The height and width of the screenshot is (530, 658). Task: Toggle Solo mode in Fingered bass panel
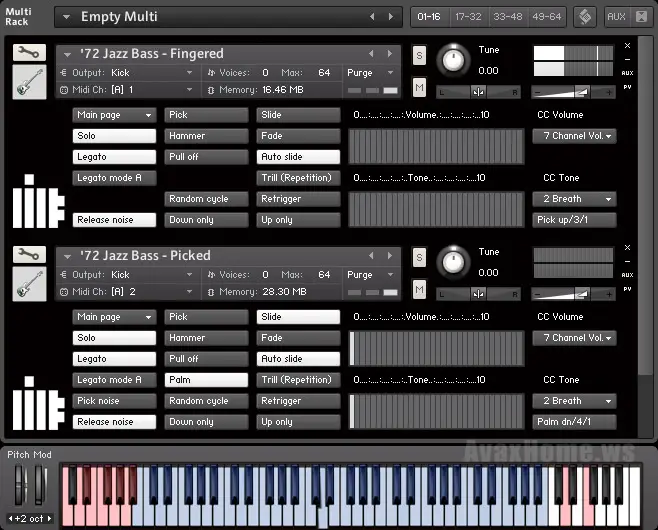coord(114,136)
